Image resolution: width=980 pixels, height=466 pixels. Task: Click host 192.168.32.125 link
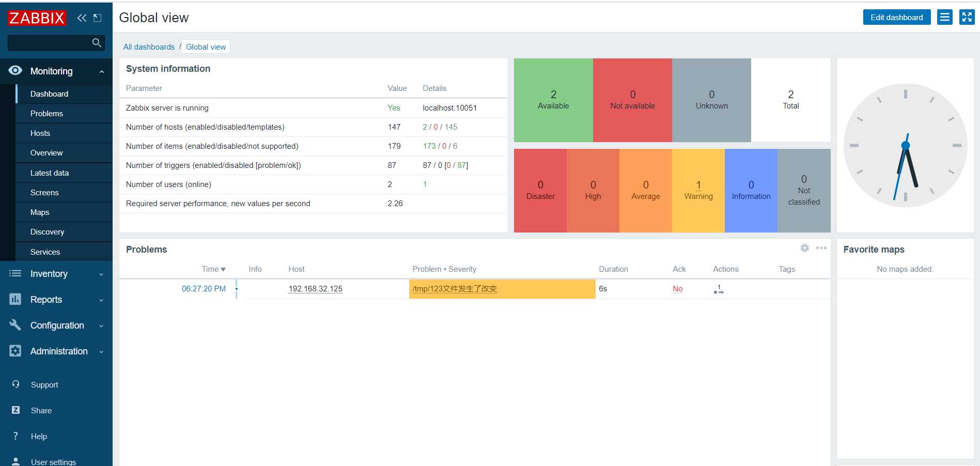[x=315, y=289]
